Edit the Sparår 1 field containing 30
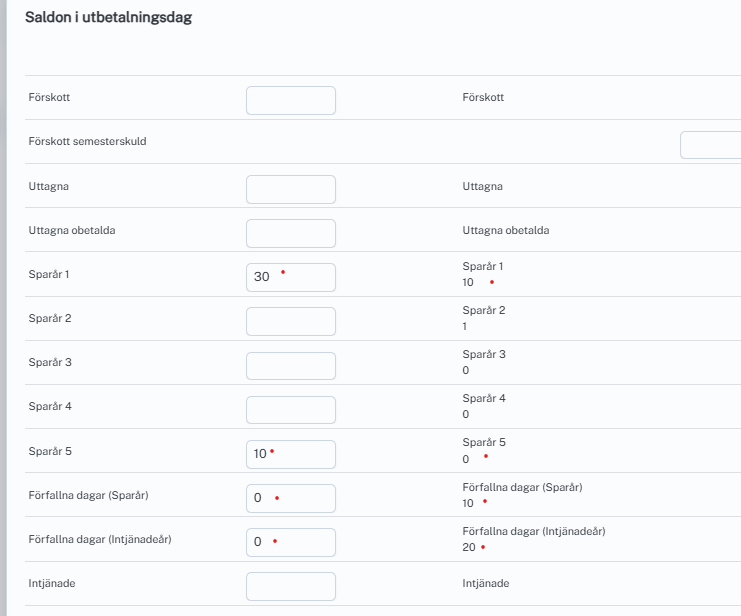Screen dimensions: 741x616 [290, 277]
